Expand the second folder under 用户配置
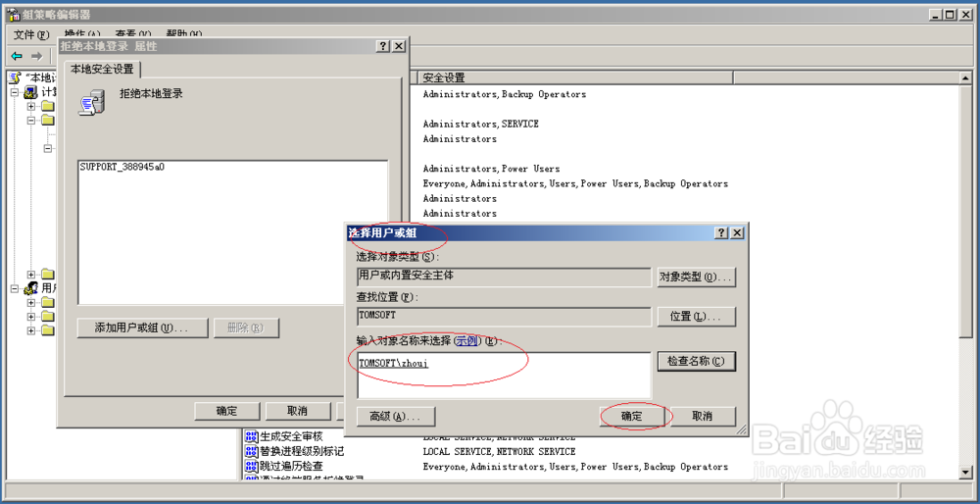 (30, 317)
